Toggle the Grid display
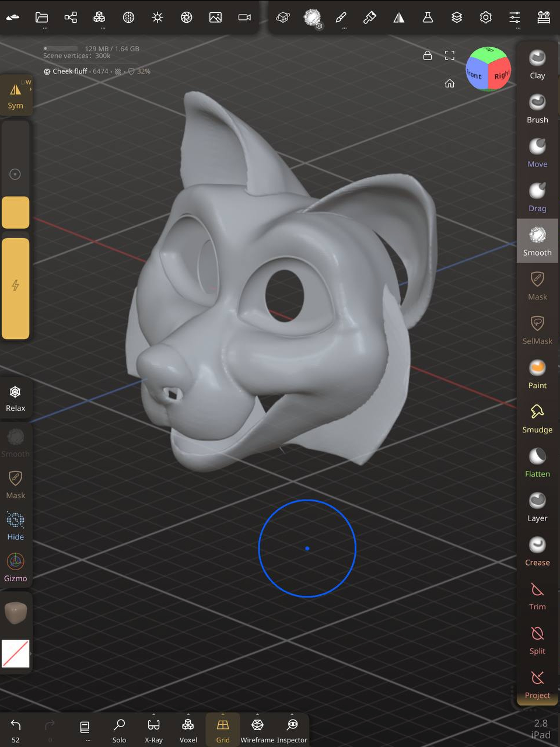 pos(223,729)
